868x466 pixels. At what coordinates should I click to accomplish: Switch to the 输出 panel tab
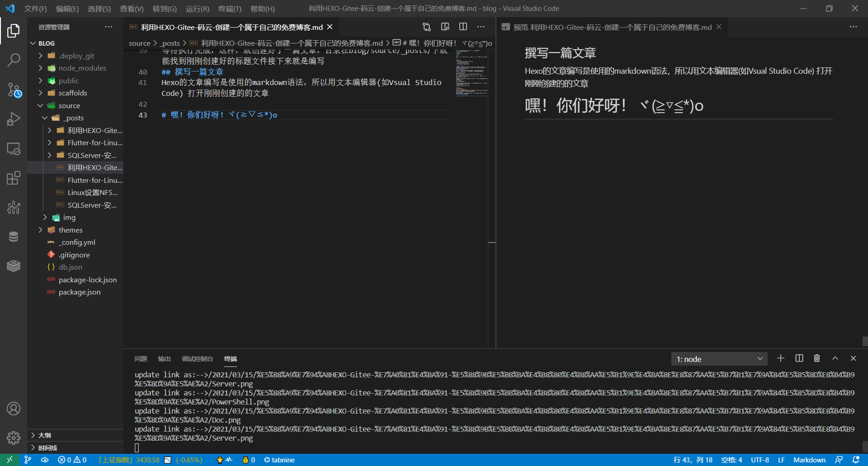point(165,359)
